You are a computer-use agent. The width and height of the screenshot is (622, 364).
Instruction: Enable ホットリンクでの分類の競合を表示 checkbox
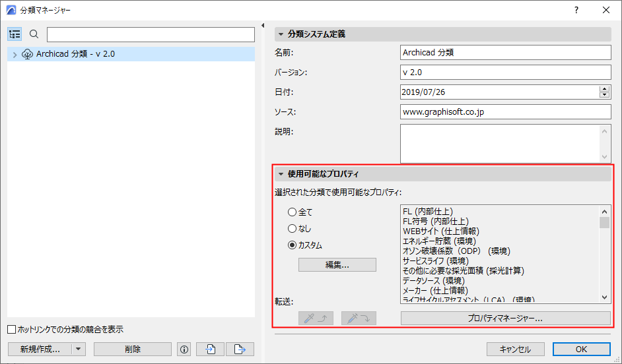tap(12, 329)
